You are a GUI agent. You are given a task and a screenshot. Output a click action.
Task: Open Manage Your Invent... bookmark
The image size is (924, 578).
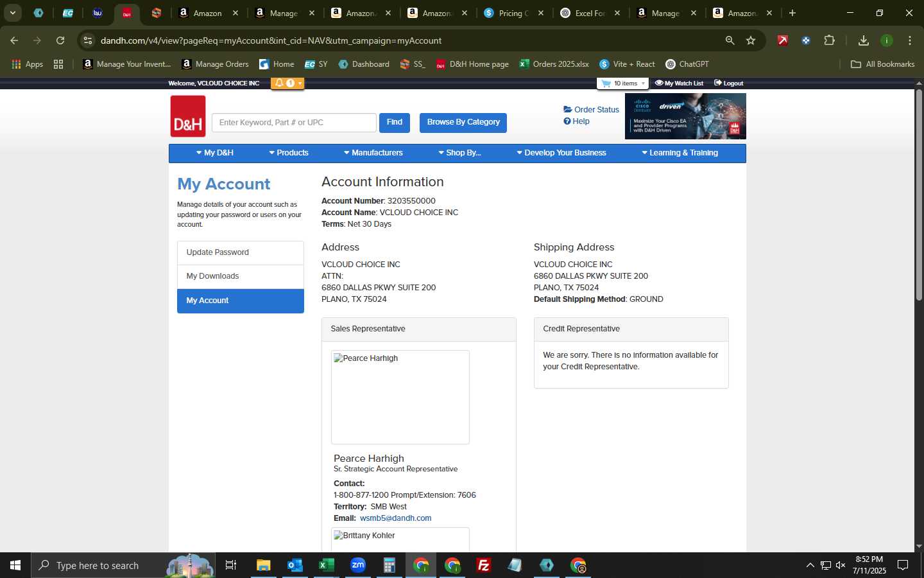pos(127,64)
